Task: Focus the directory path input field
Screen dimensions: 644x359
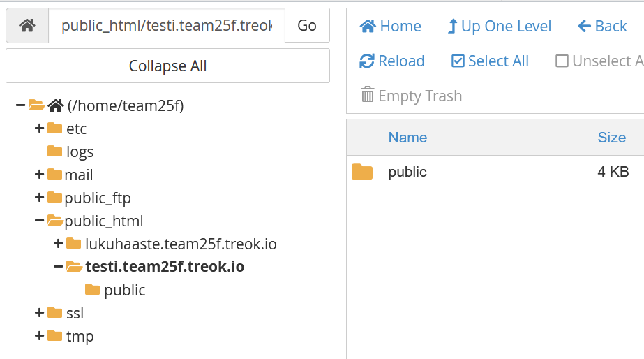Action: [167, 26]
